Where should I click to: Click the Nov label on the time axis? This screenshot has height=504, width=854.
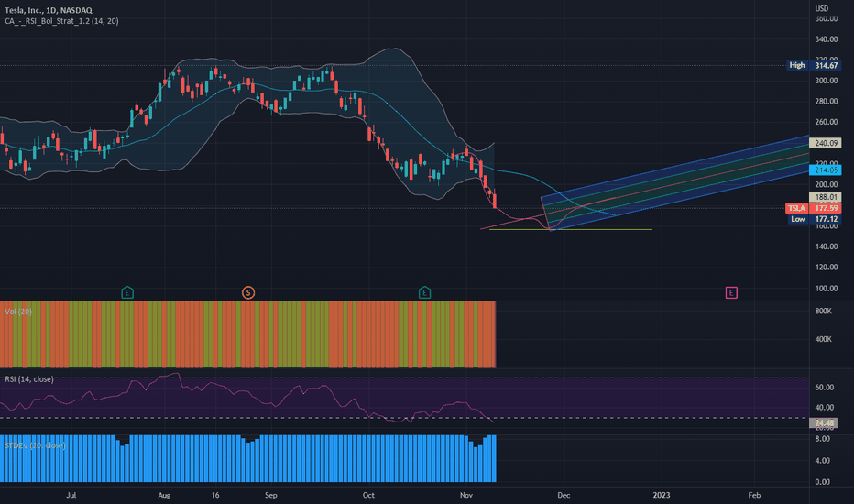click(465, 495)
